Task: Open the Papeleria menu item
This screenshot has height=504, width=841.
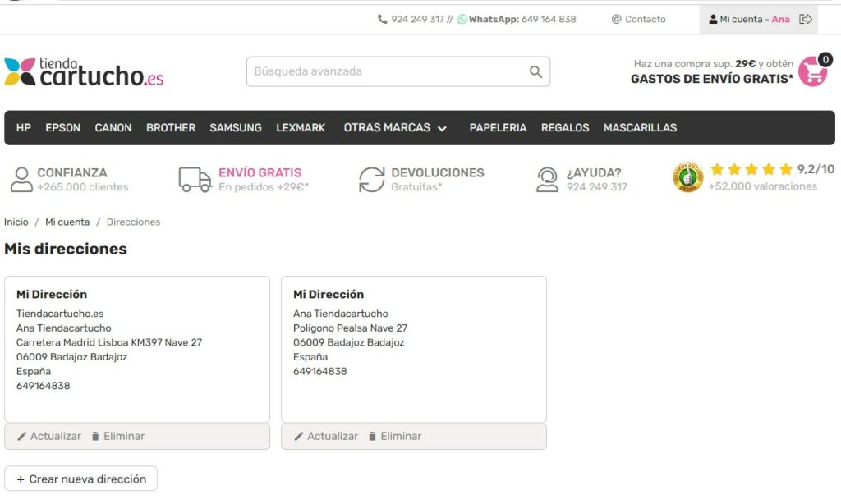Action: click(x=498, y=127)
